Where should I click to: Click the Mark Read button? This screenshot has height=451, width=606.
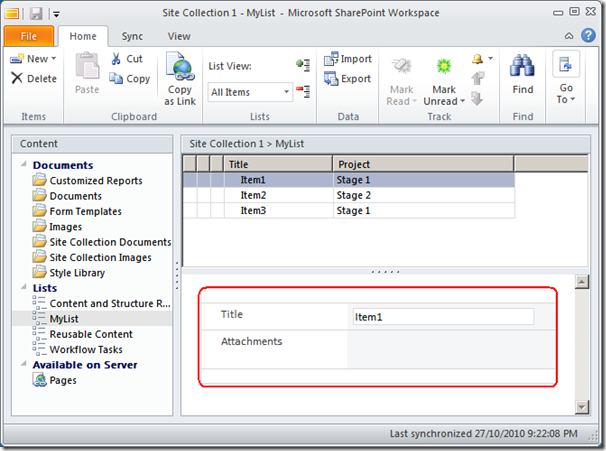[x=402, y=82]
